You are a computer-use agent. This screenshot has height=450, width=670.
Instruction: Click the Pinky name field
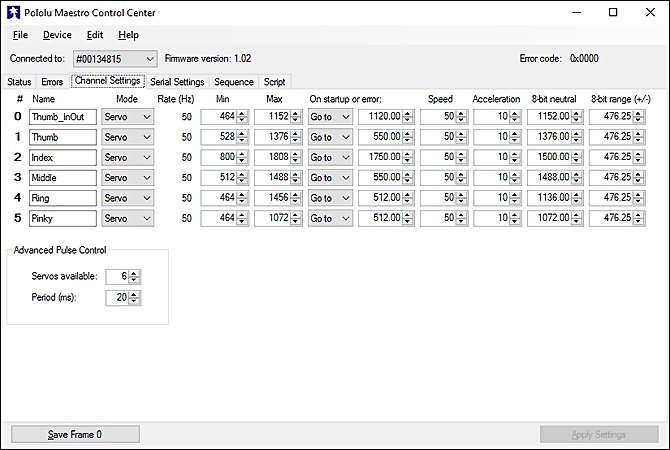[x=63, y=218]
